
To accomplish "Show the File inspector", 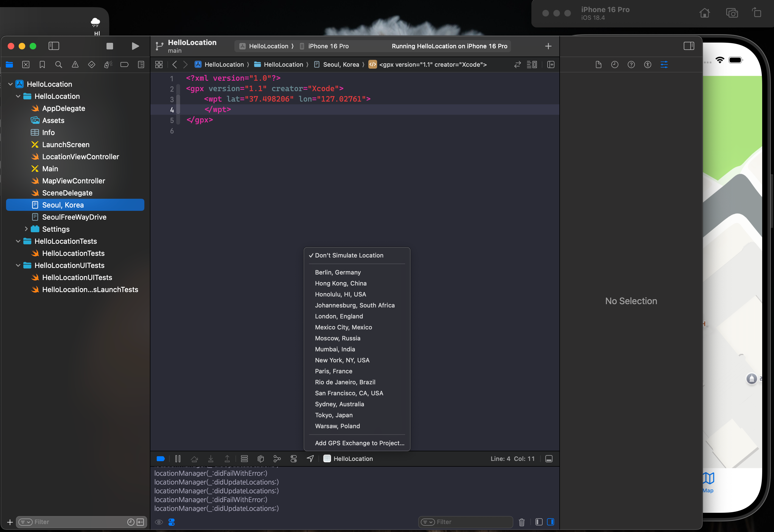I will 598,65.
